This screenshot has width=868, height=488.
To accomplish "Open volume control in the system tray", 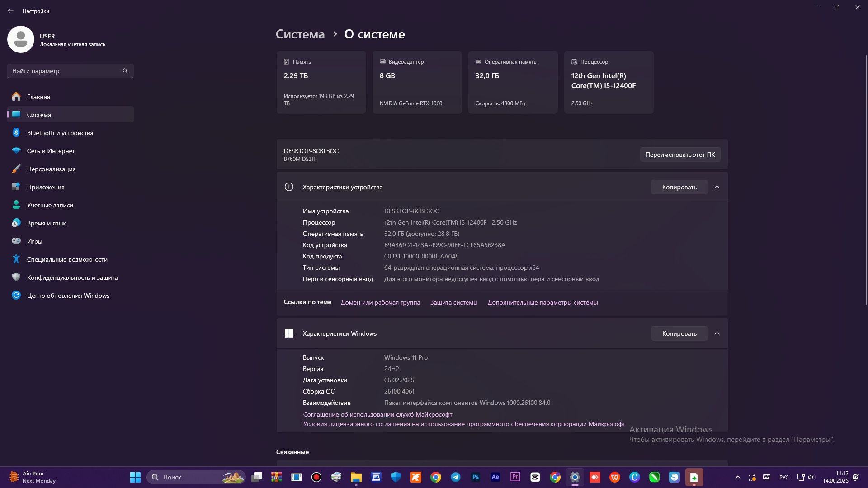I will pyautogui.click(x=811, y=477).
